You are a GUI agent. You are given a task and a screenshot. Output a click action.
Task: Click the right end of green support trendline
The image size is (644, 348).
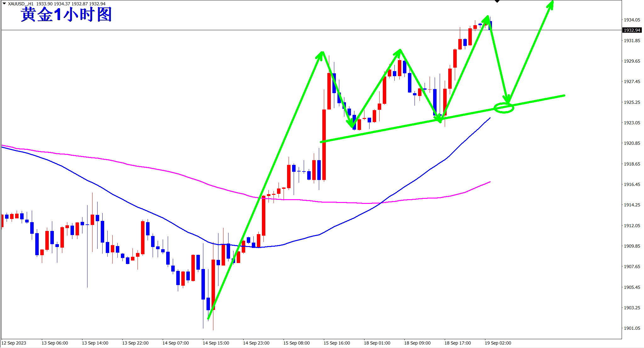point(564,96)
